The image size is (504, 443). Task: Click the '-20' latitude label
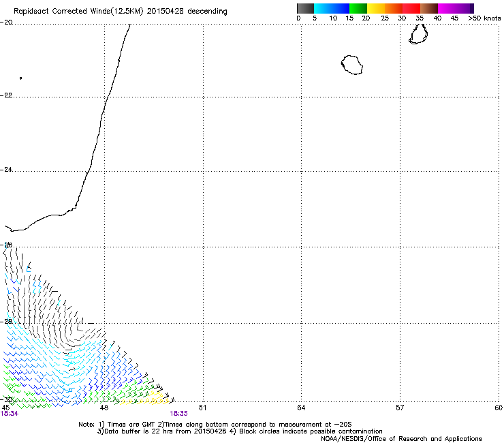[6, 22]
